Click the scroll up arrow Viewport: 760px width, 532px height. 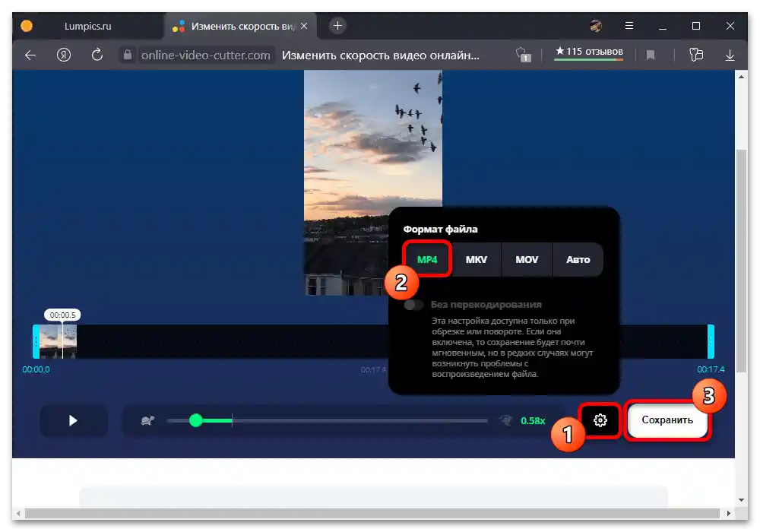pyautogui.click(x=741, y=77)
